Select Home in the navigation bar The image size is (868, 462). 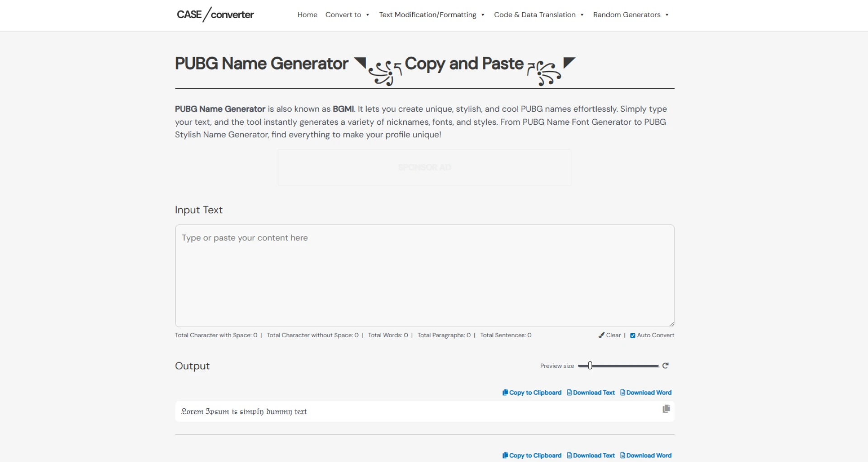307,14
